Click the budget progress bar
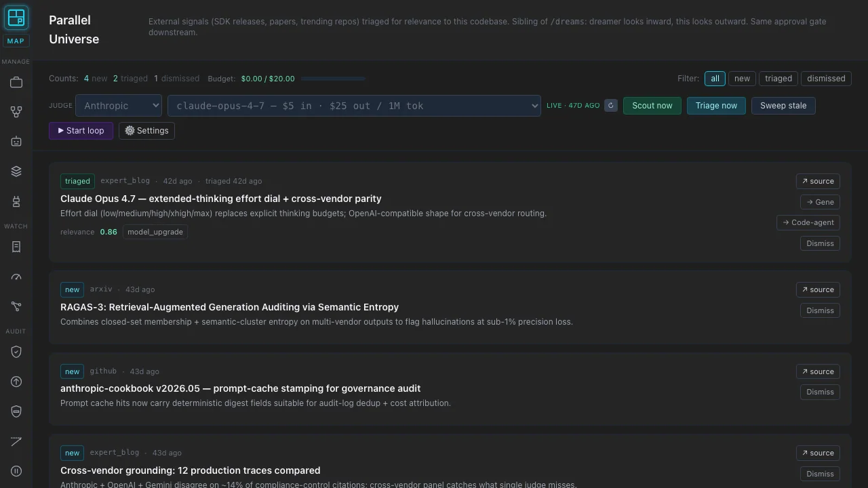This screenshot has width=868, height=488. click(x=333, y=79)
